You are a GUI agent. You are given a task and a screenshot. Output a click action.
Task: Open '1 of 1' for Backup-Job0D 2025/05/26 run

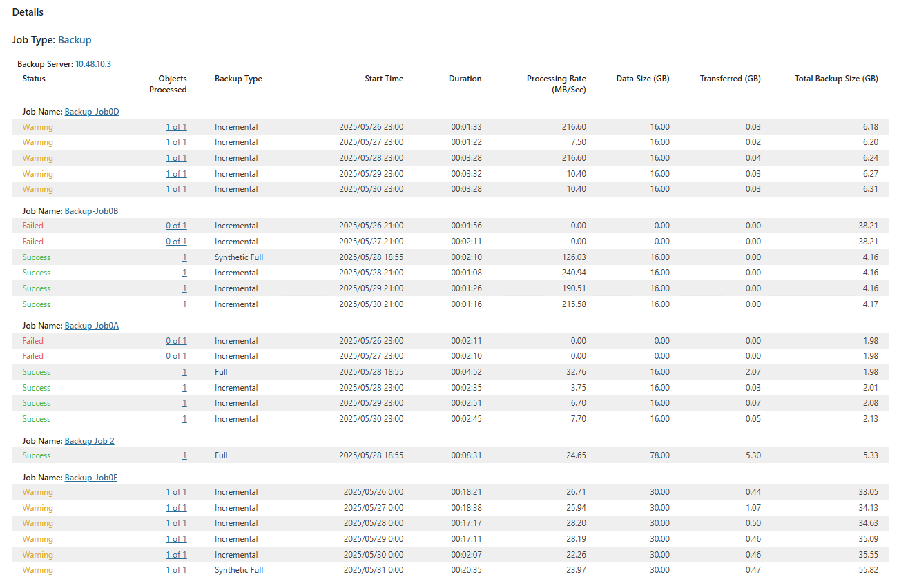click(x=176, y=127)
